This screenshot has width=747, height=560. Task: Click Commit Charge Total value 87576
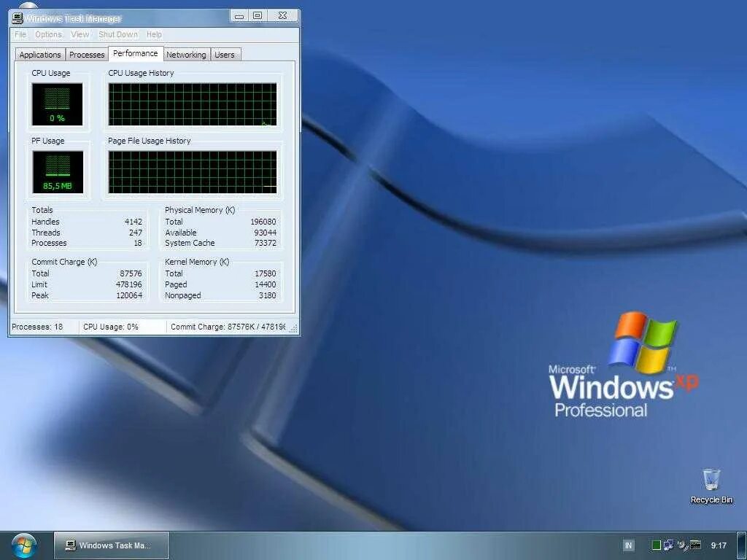coord(131,274)
